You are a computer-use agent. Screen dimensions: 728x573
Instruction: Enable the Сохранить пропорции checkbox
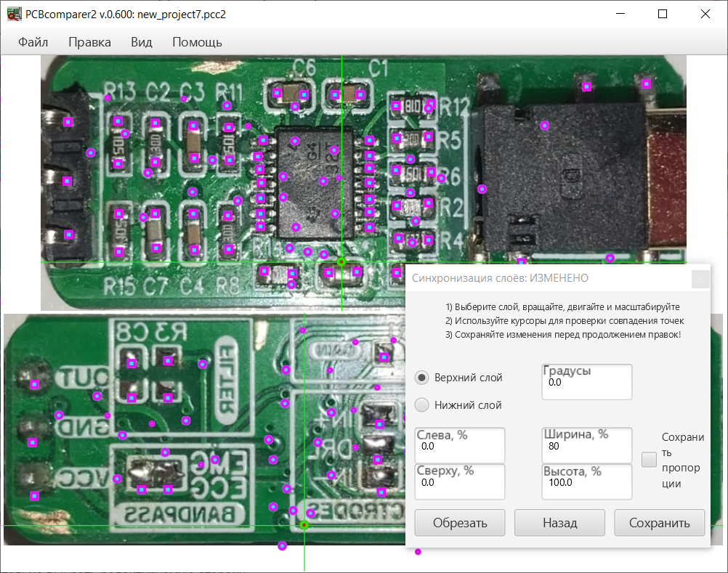pyautogui.click(x=650, y=459)
